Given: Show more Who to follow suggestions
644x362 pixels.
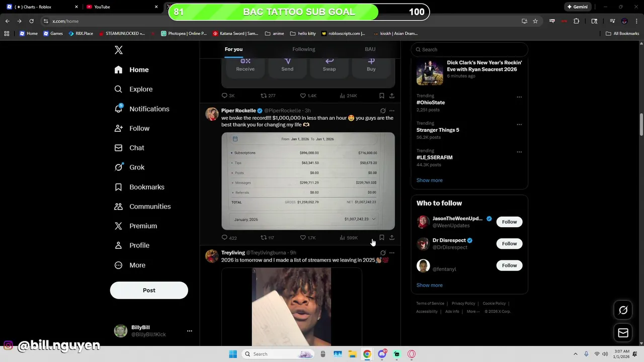Looking at the screenshot, I should click(430, 285).
